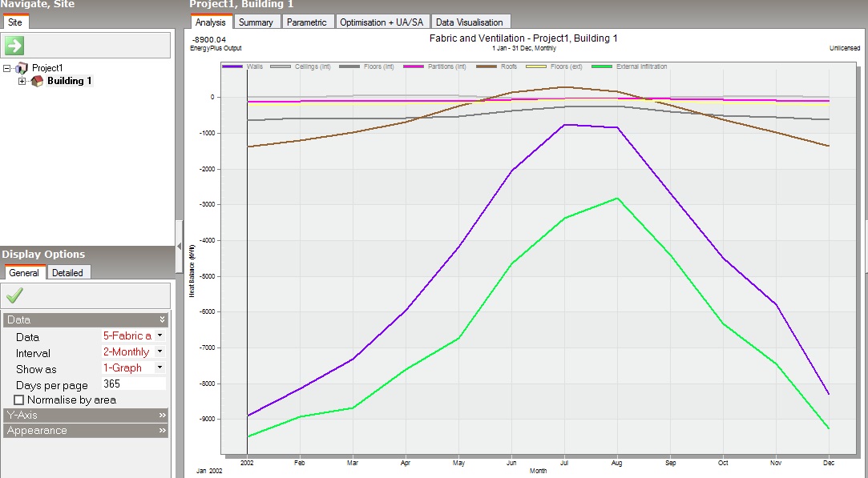Click the '-8900.04' value readout
Screen dimensions: 868x478
click(209, 40)
